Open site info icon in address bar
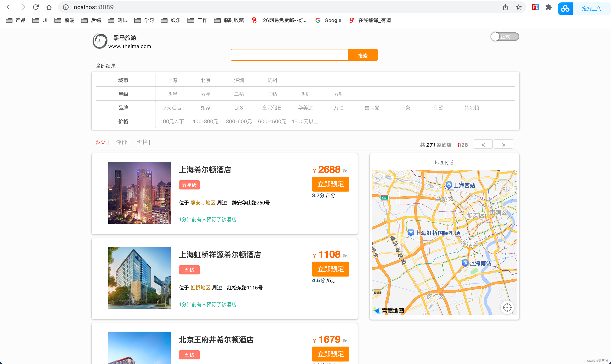Screen dimensions: 611x364 [x=66, y=7]
